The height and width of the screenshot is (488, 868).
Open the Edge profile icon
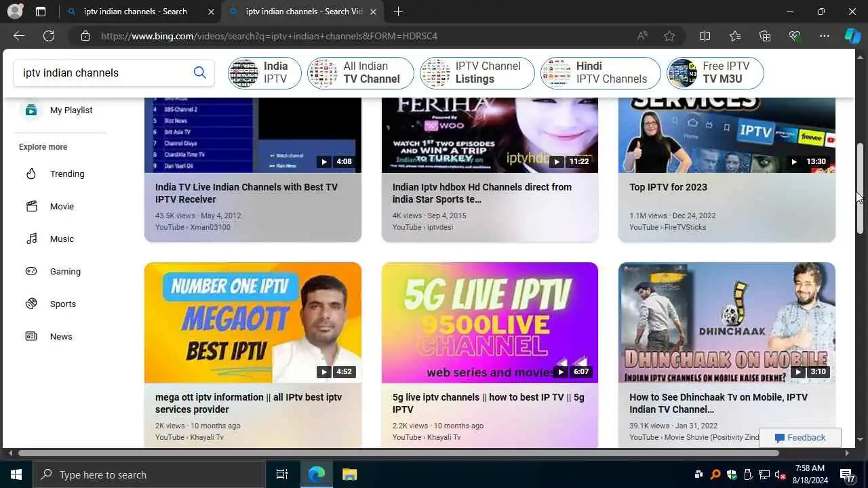point(15,12)
